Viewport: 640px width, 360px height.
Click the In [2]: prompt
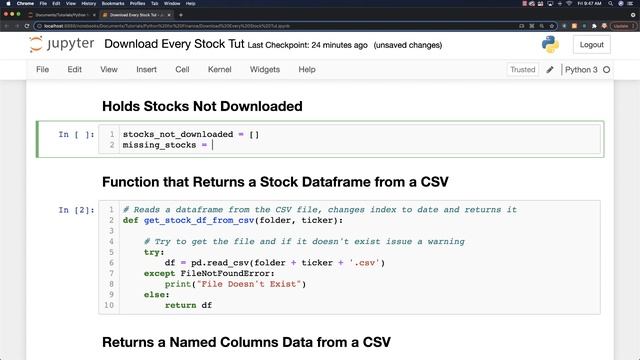point(76,210)
